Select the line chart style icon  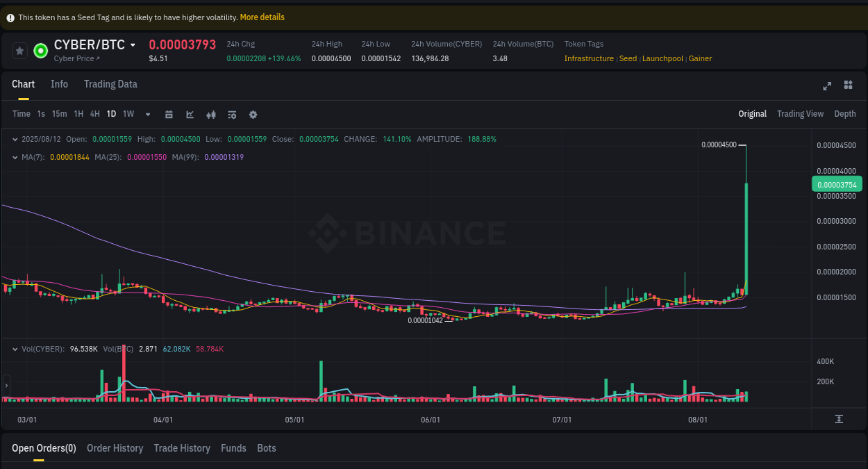(x=190, y=114)
